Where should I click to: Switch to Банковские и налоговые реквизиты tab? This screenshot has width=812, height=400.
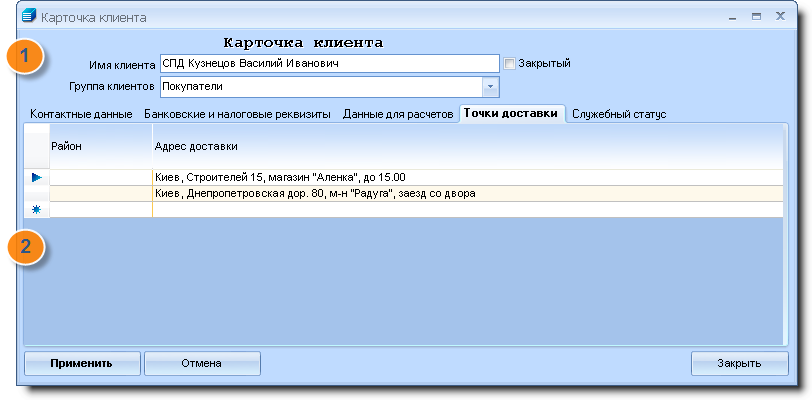pos(237,114)
